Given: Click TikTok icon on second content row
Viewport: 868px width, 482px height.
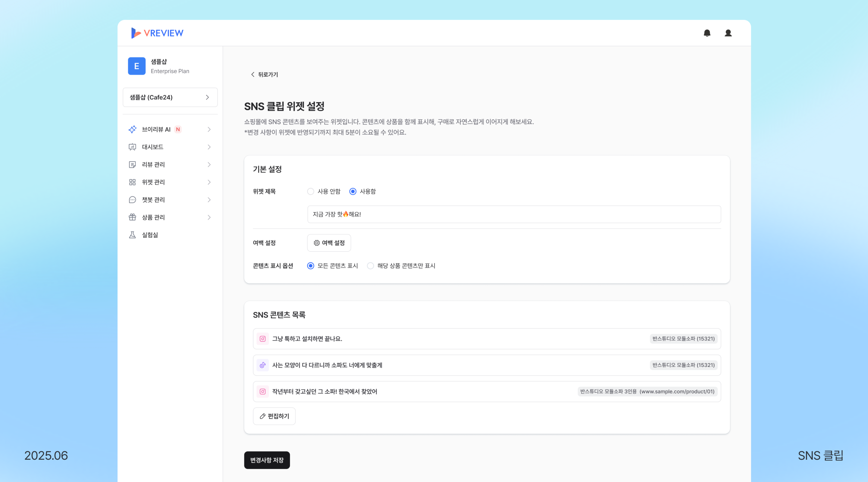Looking at the screenshot, I should tap(263, 365).
